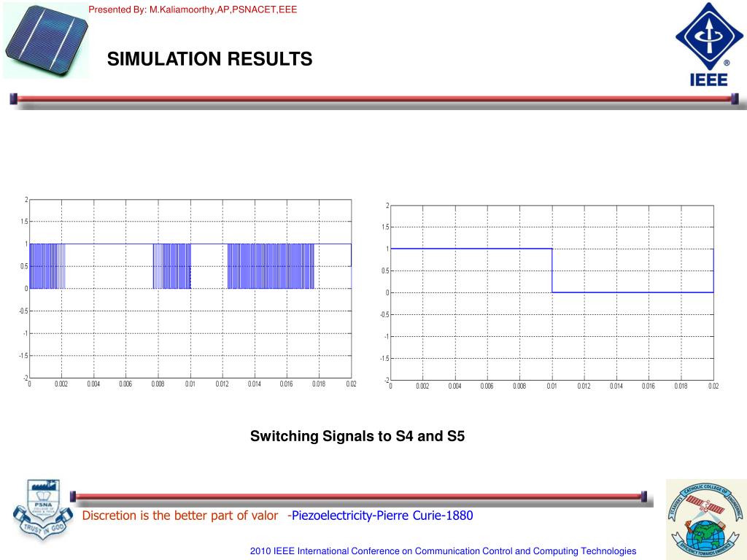Click the 0.01 x-axis label on left plot
747x560 pixels.
pos(190,384)
